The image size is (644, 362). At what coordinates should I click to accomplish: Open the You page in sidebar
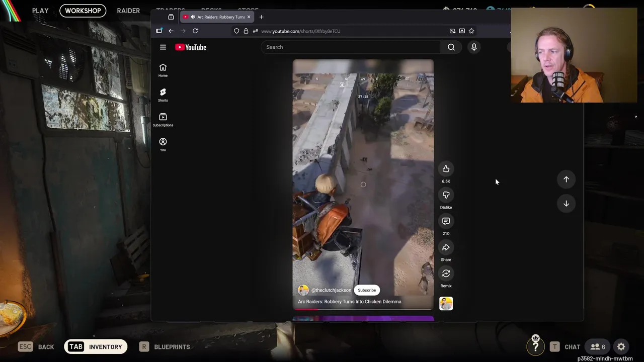[x=163, y=144]
